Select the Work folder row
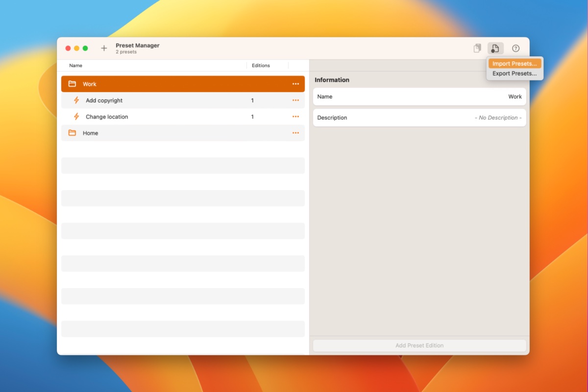588x392 pixels. [x=183, y=84]
